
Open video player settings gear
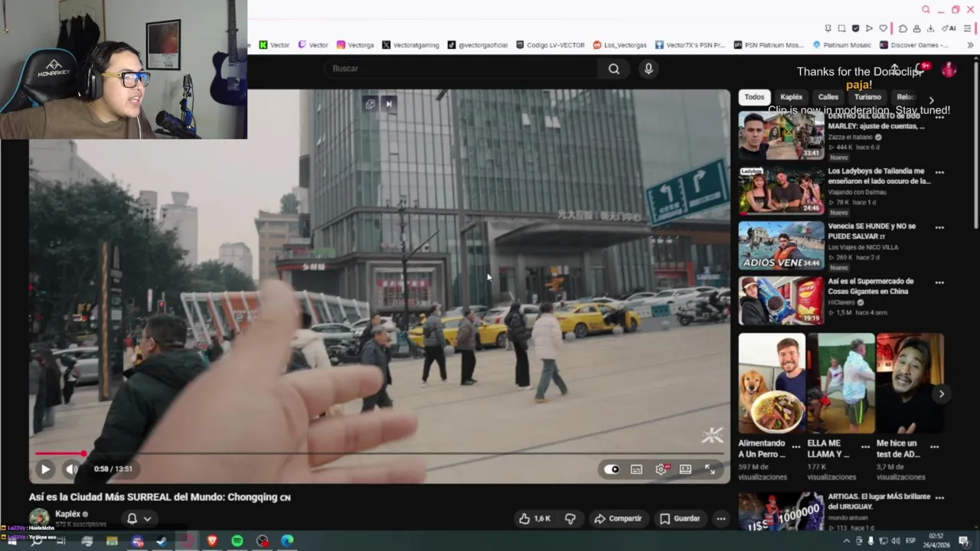coord(661,469)
